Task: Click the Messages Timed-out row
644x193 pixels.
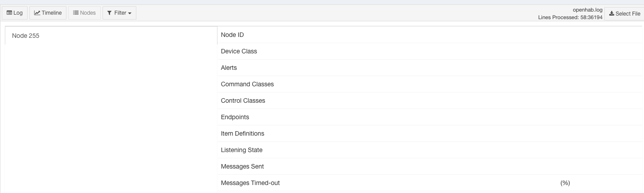Action: 431,183
